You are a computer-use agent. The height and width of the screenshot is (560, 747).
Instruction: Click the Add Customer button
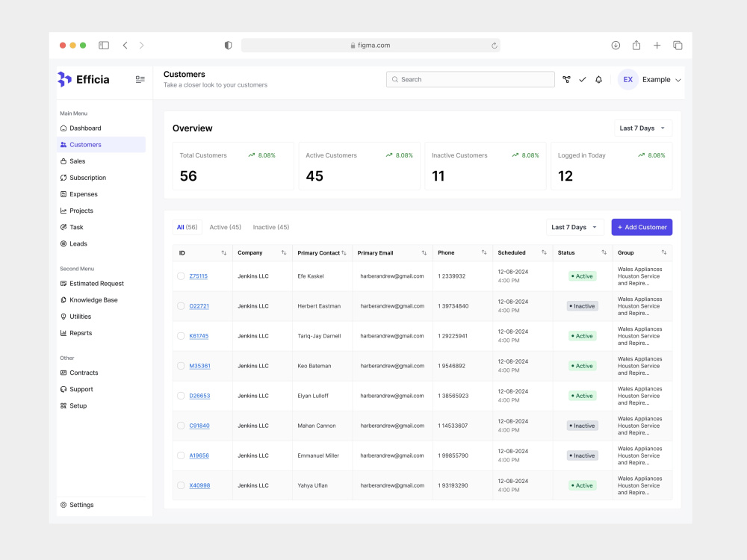(x=642, y=227)
